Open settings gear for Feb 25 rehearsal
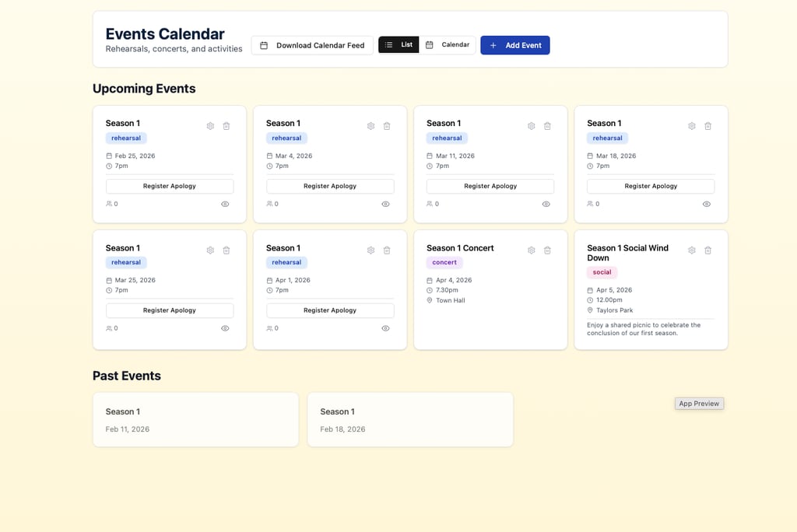 210,126
